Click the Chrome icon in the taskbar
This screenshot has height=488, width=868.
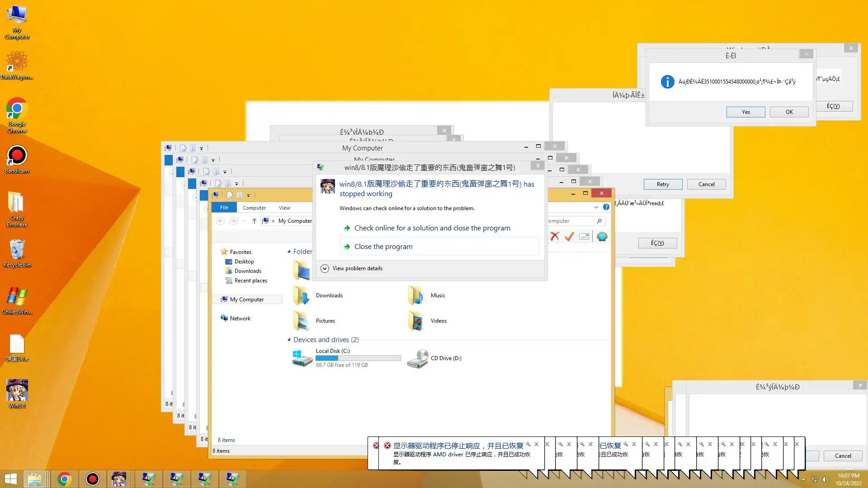click(64, 479)
